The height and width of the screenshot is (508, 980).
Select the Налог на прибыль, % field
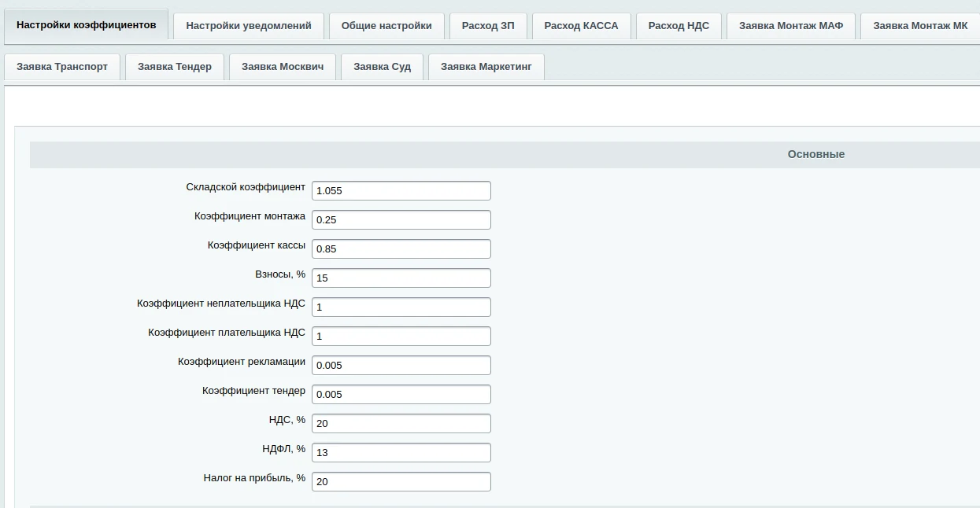click(401, 481)
